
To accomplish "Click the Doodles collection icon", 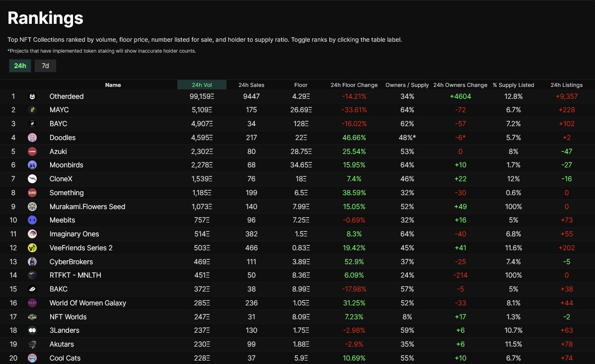I will (x=32, y=138).
